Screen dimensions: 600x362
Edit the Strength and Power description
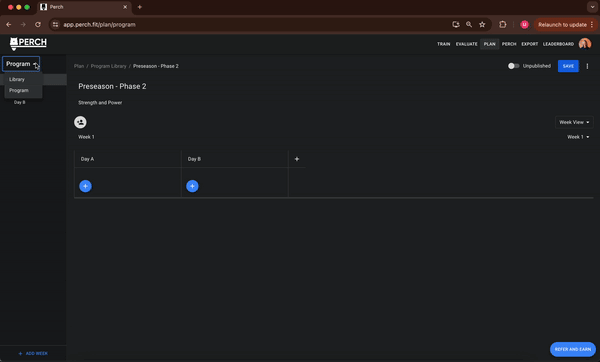point(100,103)
